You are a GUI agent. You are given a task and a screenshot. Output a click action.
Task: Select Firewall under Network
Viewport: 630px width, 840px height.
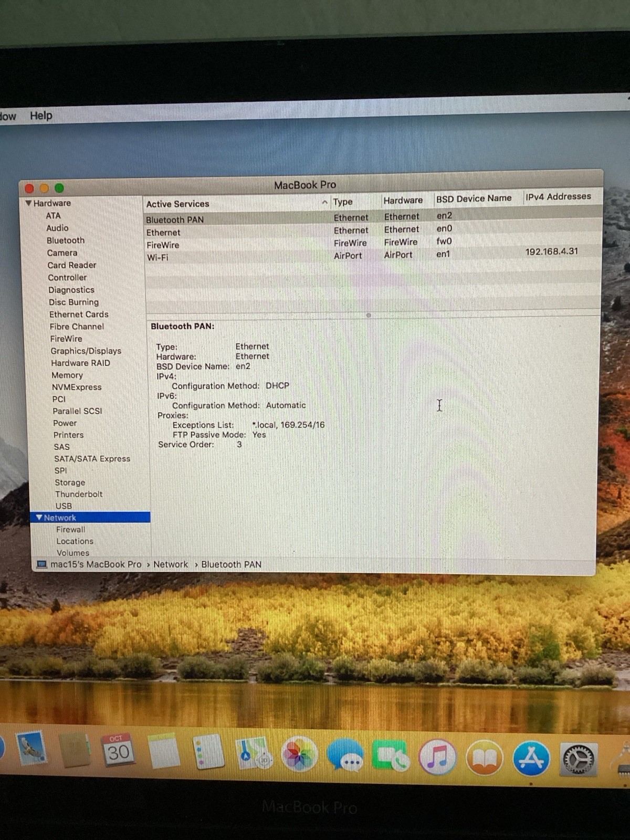(70, 530)
